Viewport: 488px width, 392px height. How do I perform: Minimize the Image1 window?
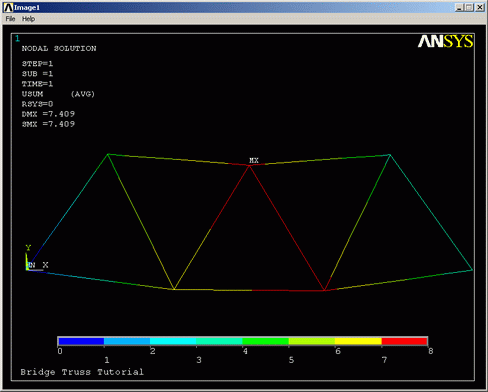[459, 7]
